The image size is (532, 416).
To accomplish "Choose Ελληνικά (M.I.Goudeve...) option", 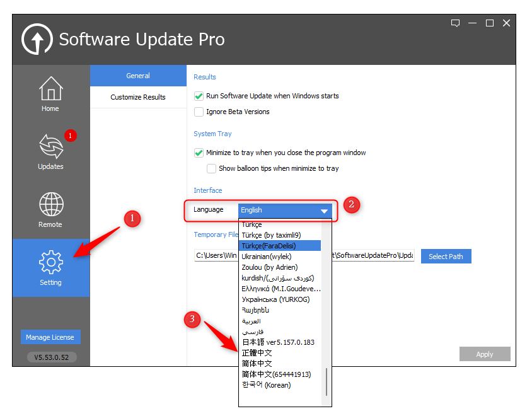I will point(280,289).
